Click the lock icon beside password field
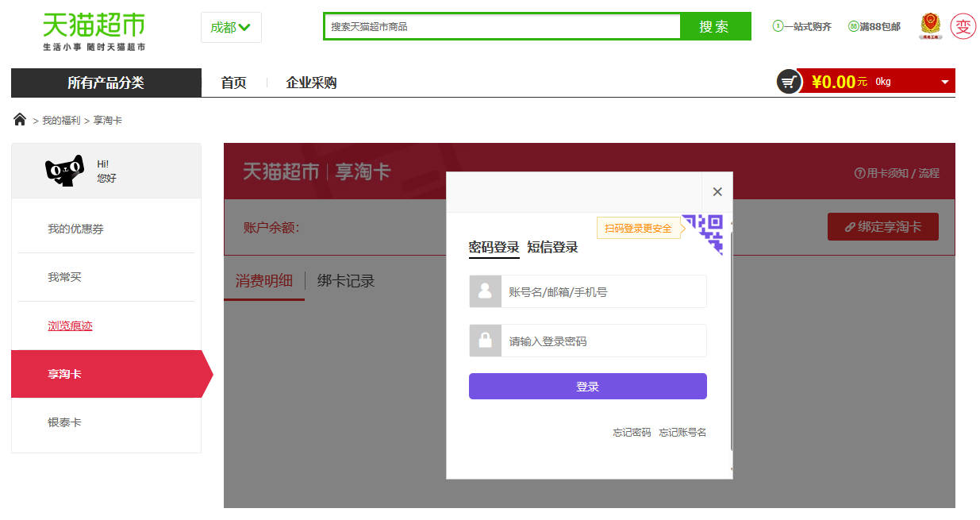 click(x=485, y=341)
